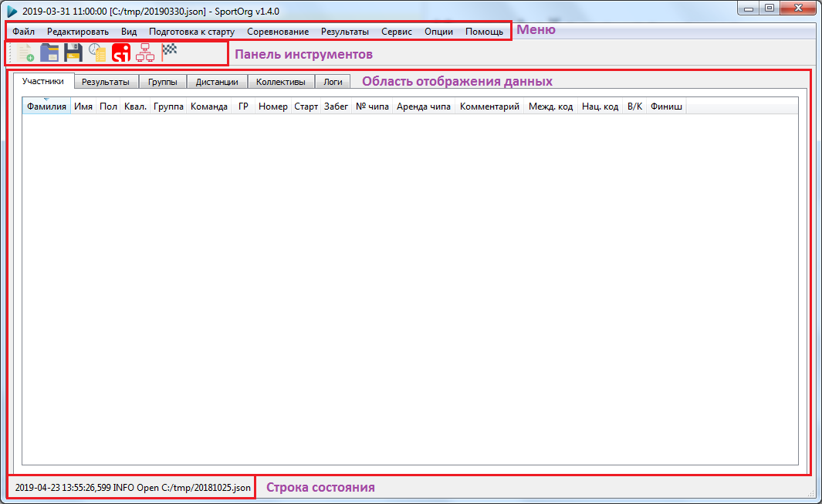Sort by the ГР column header
This screenshot has width=822, height=504.
tap(243, 107)
